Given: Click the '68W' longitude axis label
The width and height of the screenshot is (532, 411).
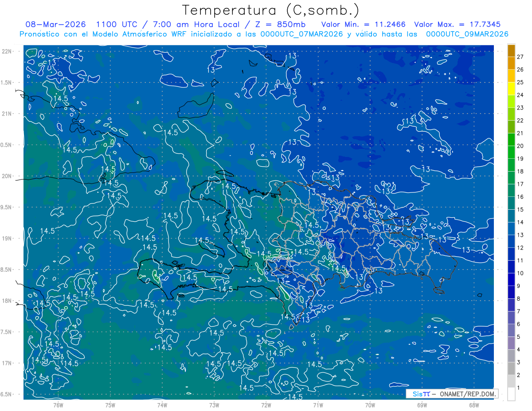Looking at the screenshot, I should 473,405.
